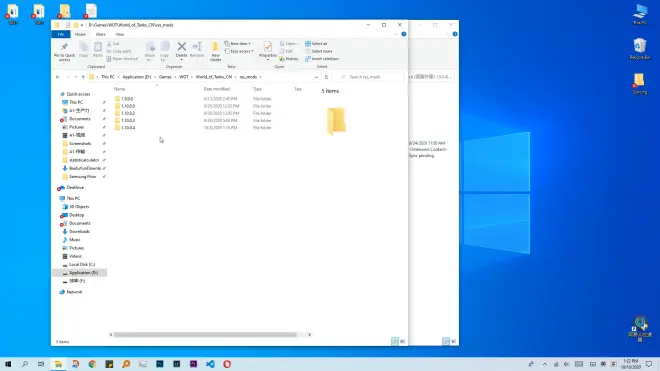Screen dimensions: 660x371
Task: Select the 1.9.0.0 folder
Action: (127, 99)
